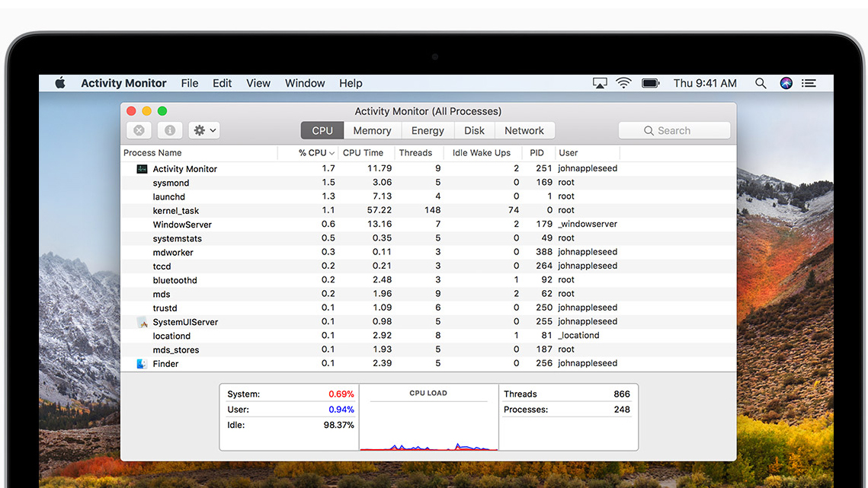Open the Window menu

pyautogui.click(x=305, y=83)
